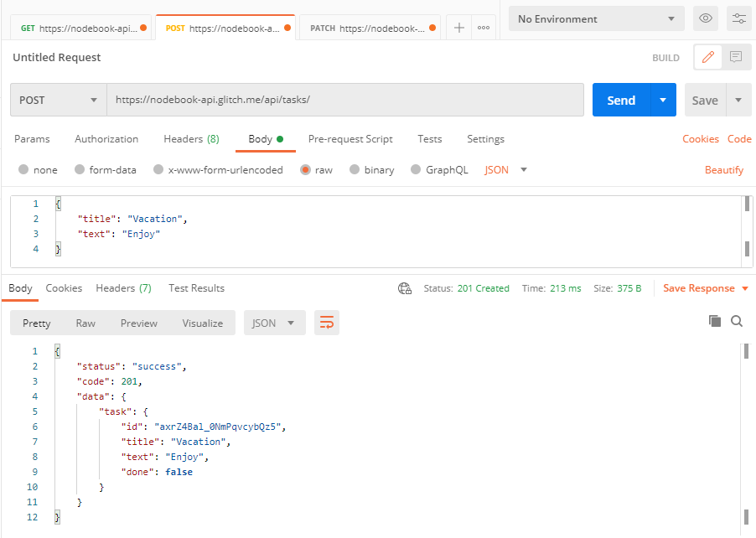Choose the GraphQL body option
This screenshot has width=756, height=538.
pyautogui.click(x=417, y=169)
